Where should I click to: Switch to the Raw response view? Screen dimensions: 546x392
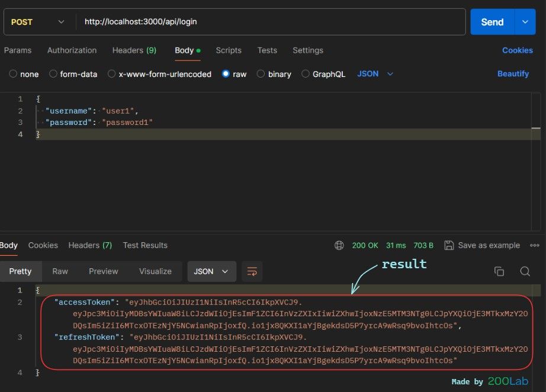point(60,271)
